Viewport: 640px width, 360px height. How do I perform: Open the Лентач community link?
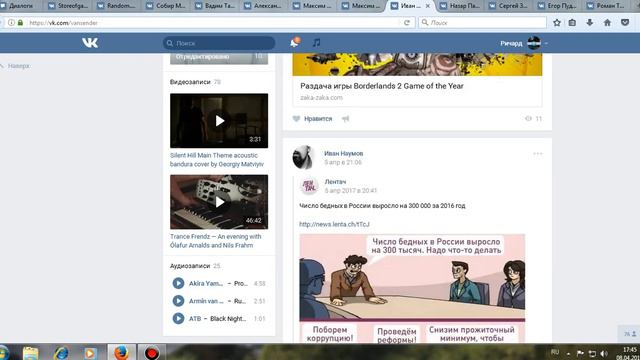click(x=335, y=182)
